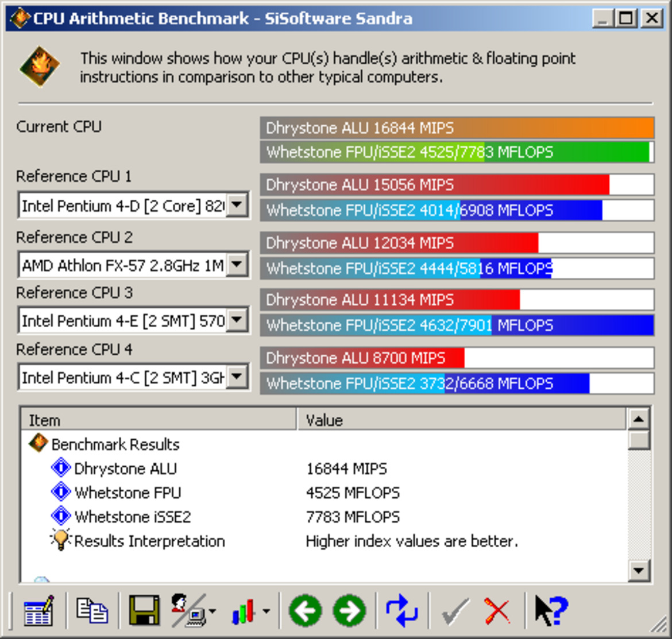Click the lightbulb Results Interpretation icon
This screenshot has height=639, width=672.
point(60,540)
